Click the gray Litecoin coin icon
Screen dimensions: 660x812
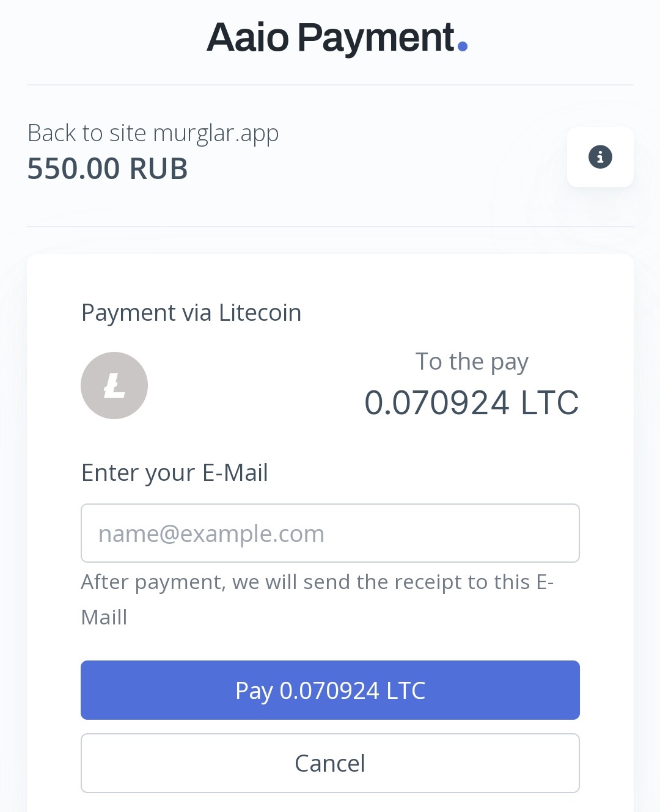[x=114, y=386]
